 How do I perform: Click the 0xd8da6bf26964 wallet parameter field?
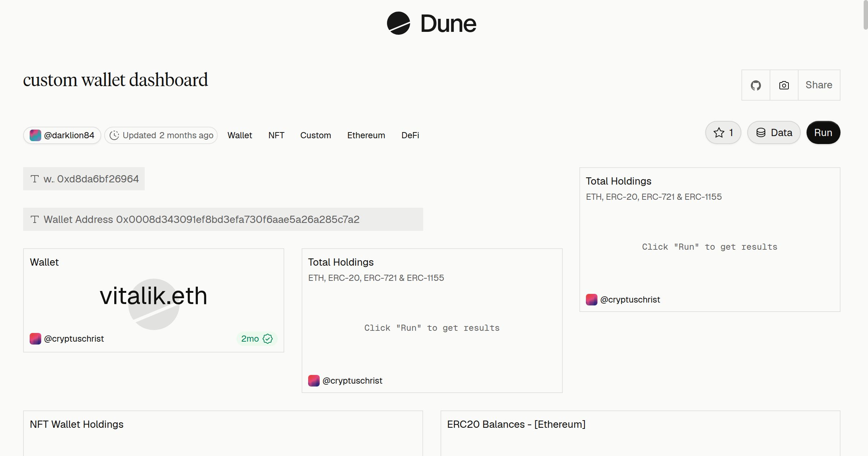84,179
